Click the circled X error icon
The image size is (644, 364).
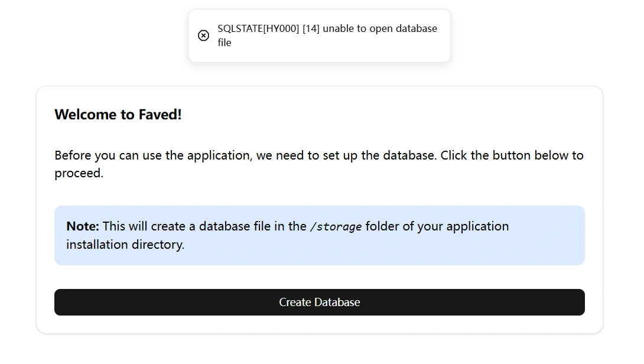coord(203,35)
